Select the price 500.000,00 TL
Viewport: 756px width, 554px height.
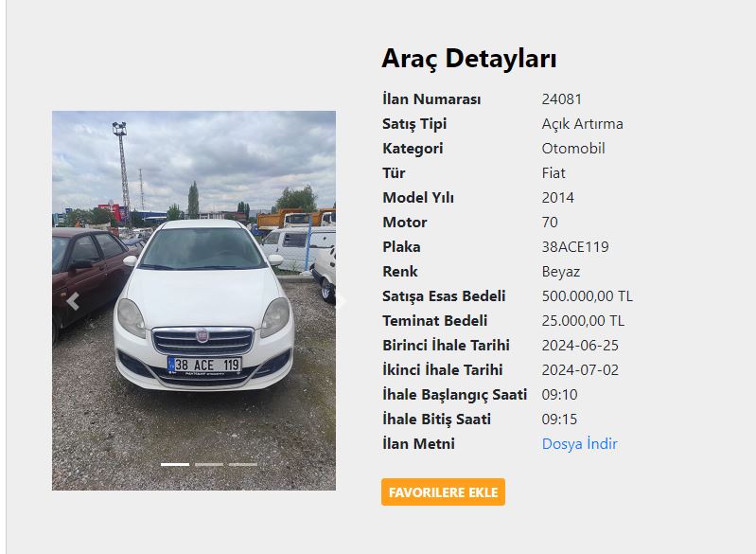(587, 296)
